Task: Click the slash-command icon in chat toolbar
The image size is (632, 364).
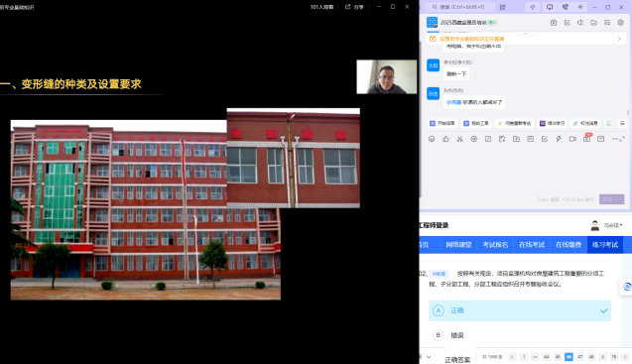Action: tap(488, 139)
